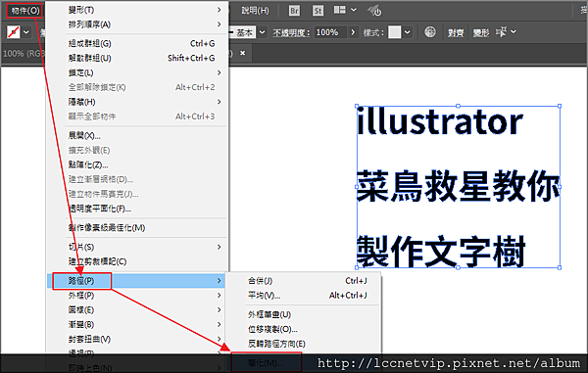This screenshot has height=373, width=588.
Task: Close the document tab with X
Action: [243, 53]
